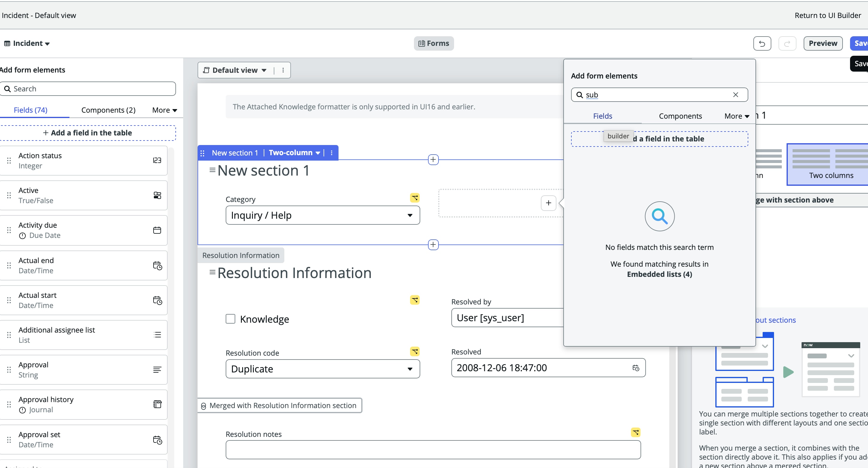Open the Resolution code Duplicate dropdown

(322, 369)
